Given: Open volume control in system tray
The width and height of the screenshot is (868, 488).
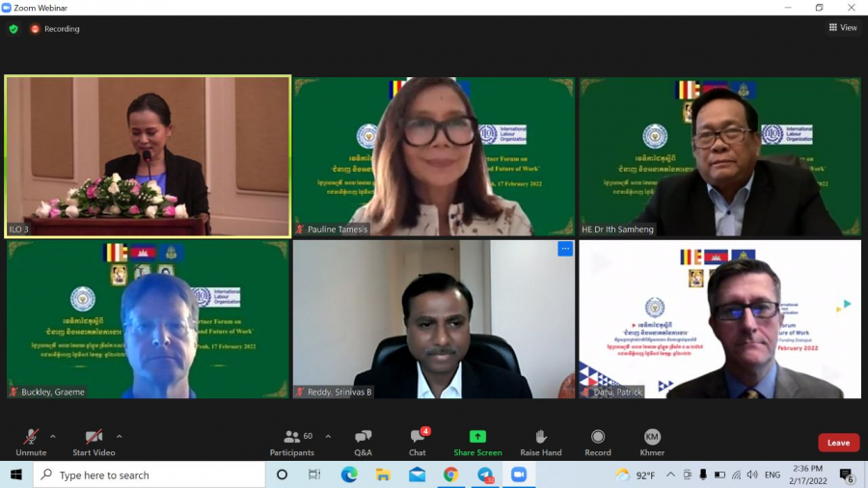Looking at the screenshot, I should [x=751, y=474].
